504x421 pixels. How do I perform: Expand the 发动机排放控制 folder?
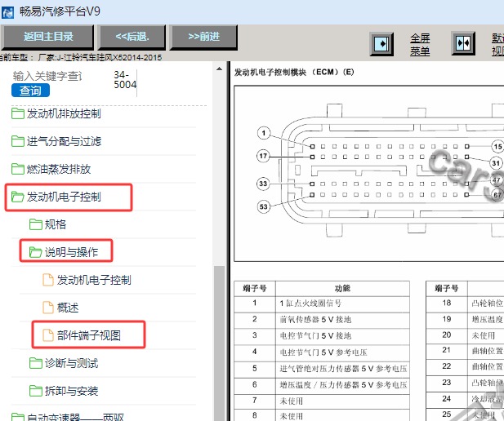click(64, 113)
